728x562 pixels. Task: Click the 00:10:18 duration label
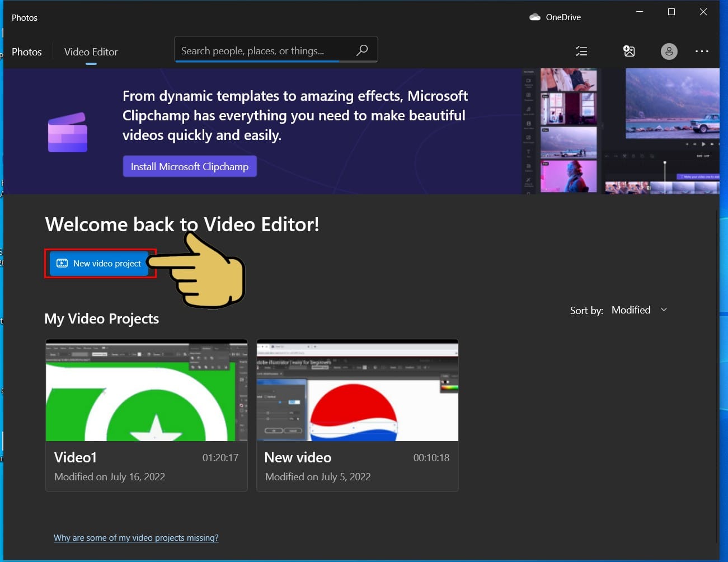pos(431,458)
